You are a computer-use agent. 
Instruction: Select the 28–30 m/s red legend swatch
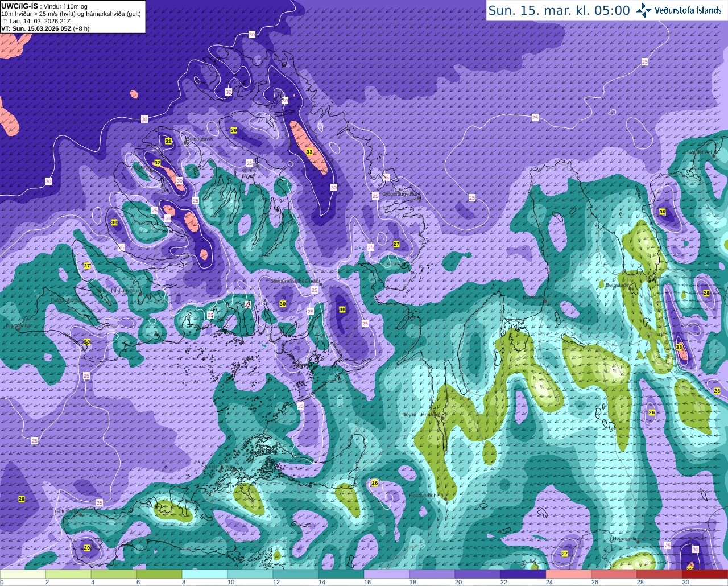pyautogui.click(x=660, y=574)
